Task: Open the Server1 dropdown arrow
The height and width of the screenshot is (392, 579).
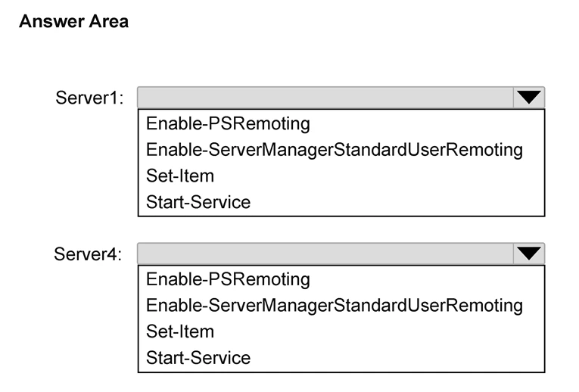Action: 528,98
